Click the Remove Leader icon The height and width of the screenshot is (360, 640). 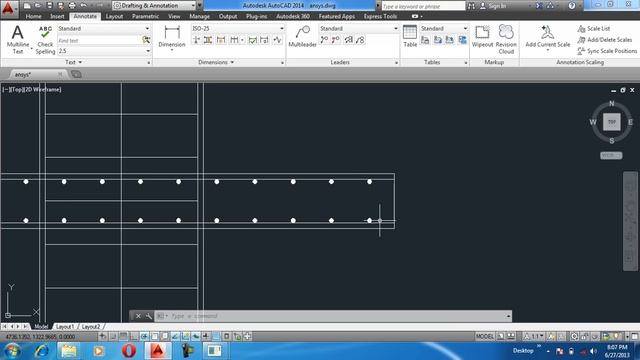[336, 40]
